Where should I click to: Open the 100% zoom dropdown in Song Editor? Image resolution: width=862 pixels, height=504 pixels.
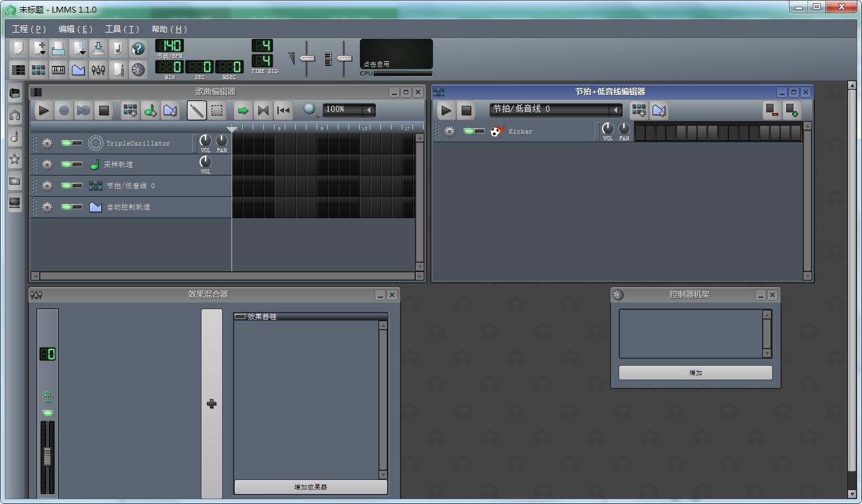coord(349,110)
